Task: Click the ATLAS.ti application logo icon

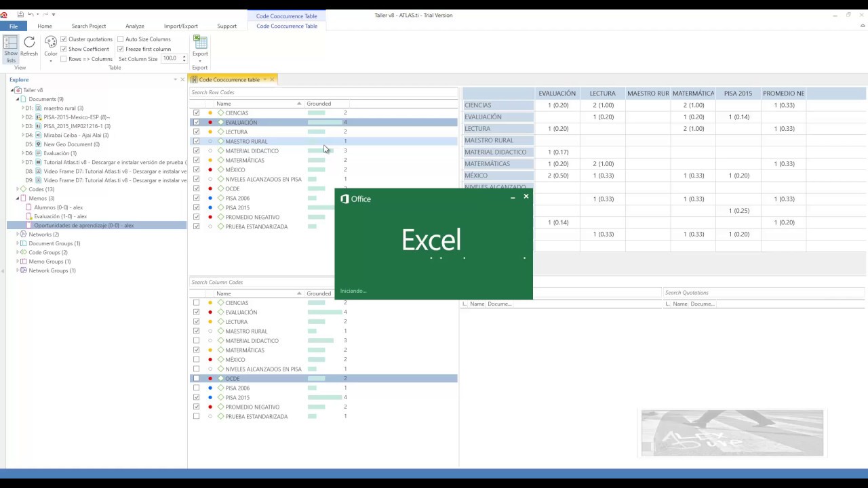Action: pos(4,14)
